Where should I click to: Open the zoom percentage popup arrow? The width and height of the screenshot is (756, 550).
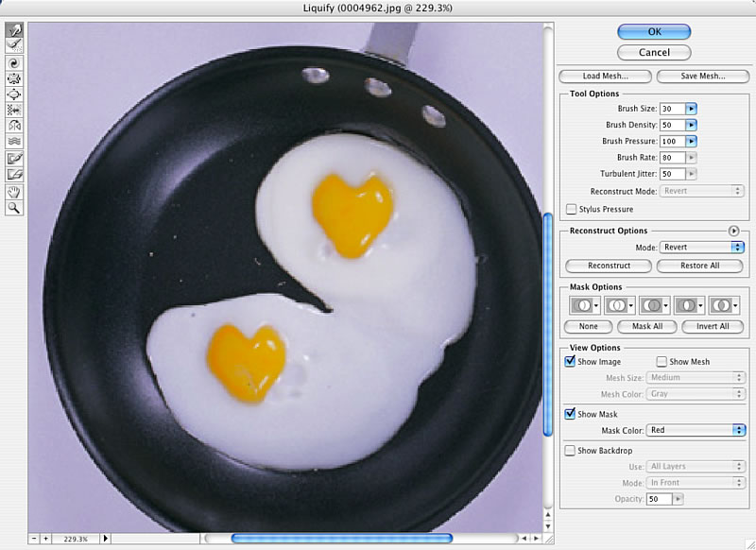[x=106, y=539]
